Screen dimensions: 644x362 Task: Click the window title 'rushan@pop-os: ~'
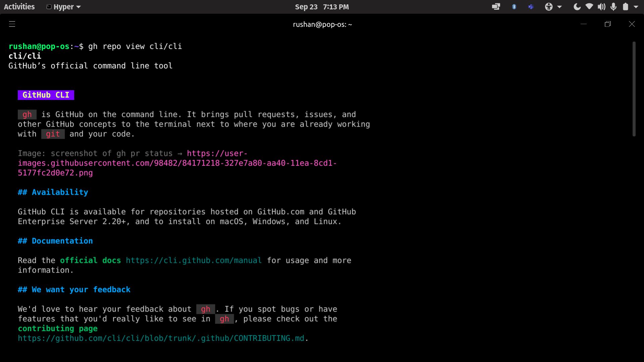[322, 24]
